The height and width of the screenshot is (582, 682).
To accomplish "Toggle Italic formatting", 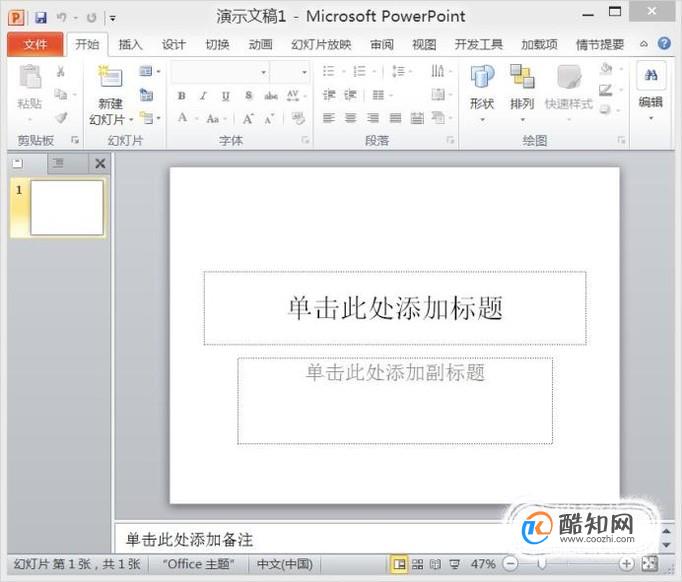I will [x=203, y=96].
